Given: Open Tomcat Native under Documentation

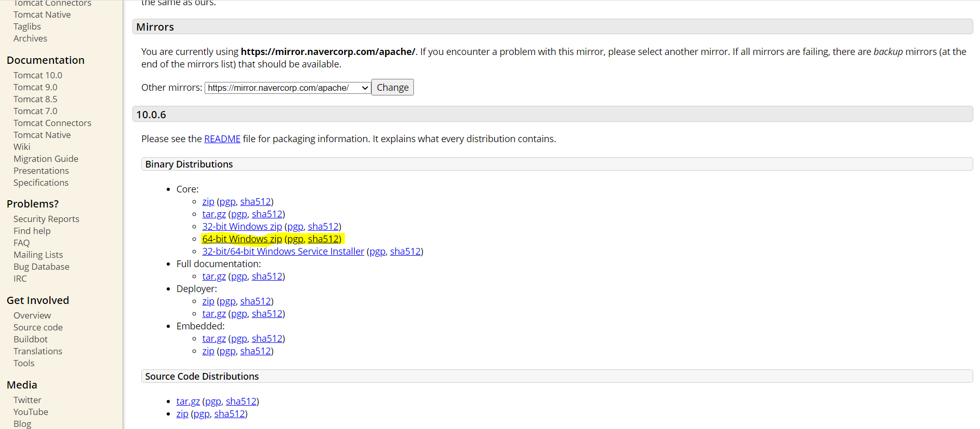Looking at the screenshot, I should pos(42,135).
